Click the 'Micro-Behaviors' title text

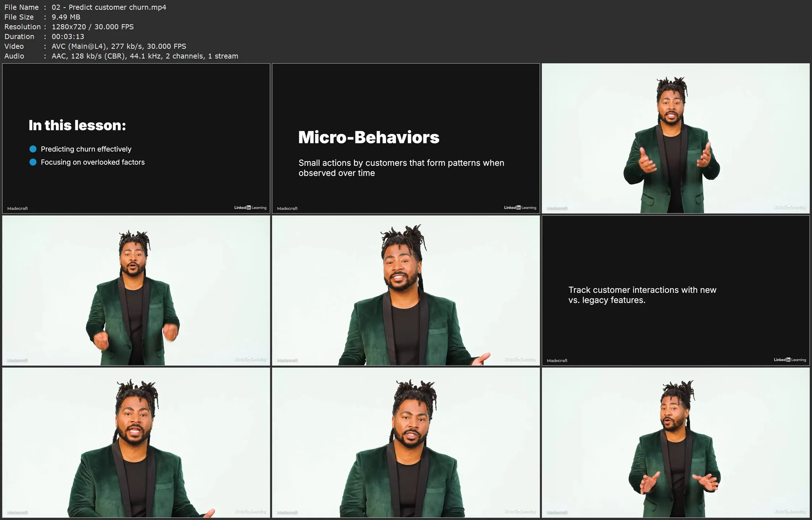369,137
